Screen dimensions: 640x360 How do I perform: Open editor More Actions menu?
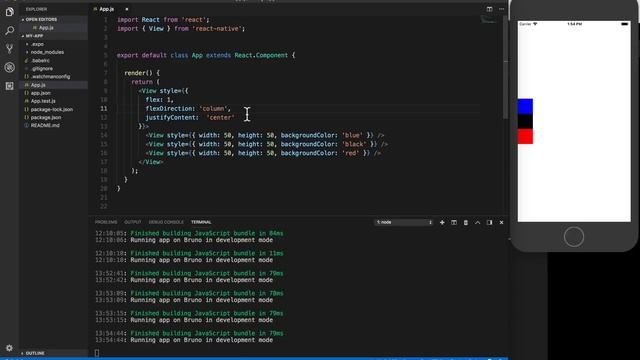pyautogui.click(x=502, y=9)
